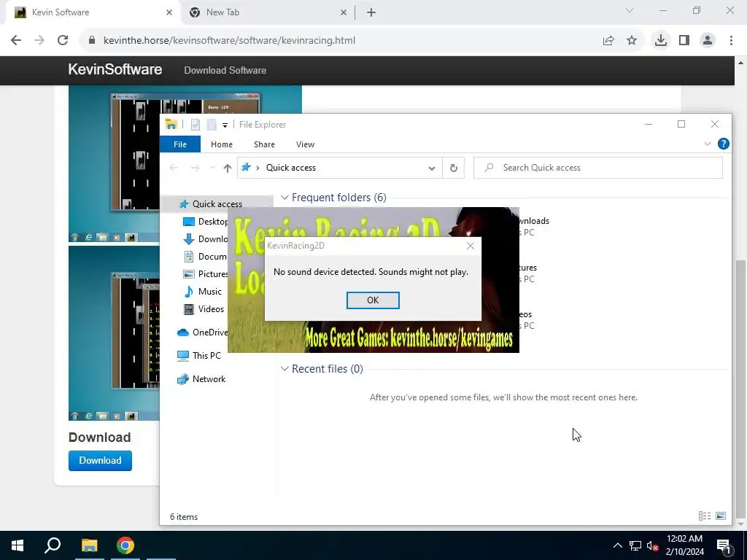Image resolution: width=747 pixels, height=560 pixels.
Task: Open the Chrome profile avatar
Action: pos(708,41)
